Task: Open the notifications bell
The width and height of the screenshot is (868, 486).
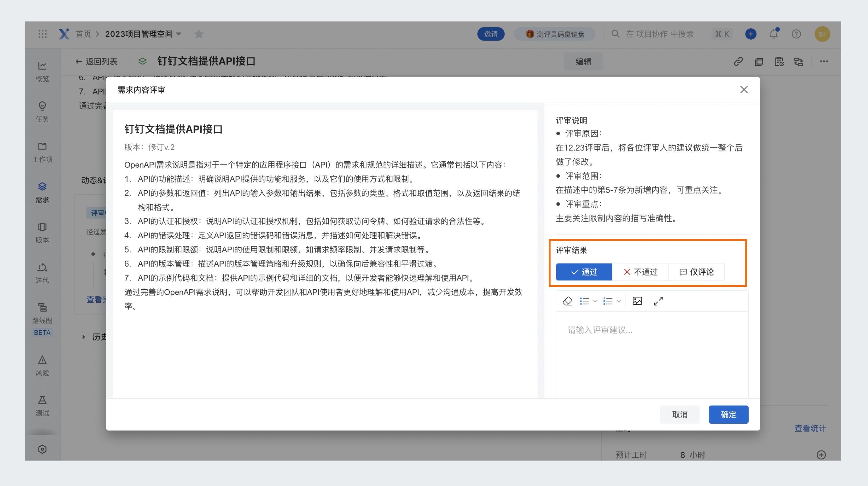Action: click(774, 34)
